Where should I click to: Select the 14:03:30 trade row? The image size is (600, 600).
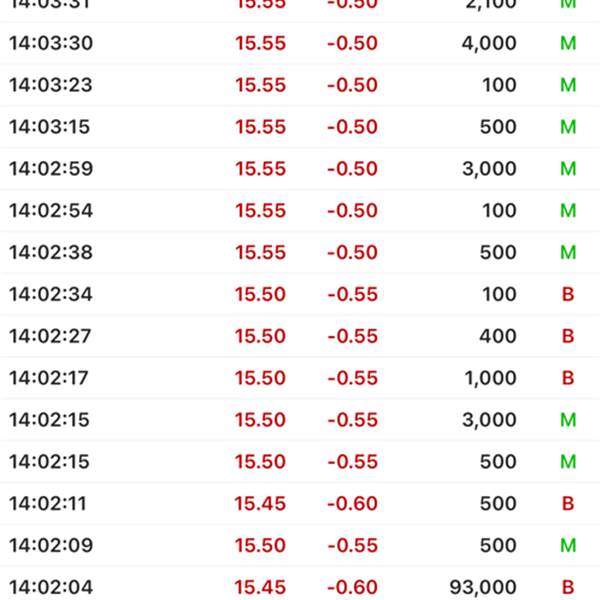(300, 43)
